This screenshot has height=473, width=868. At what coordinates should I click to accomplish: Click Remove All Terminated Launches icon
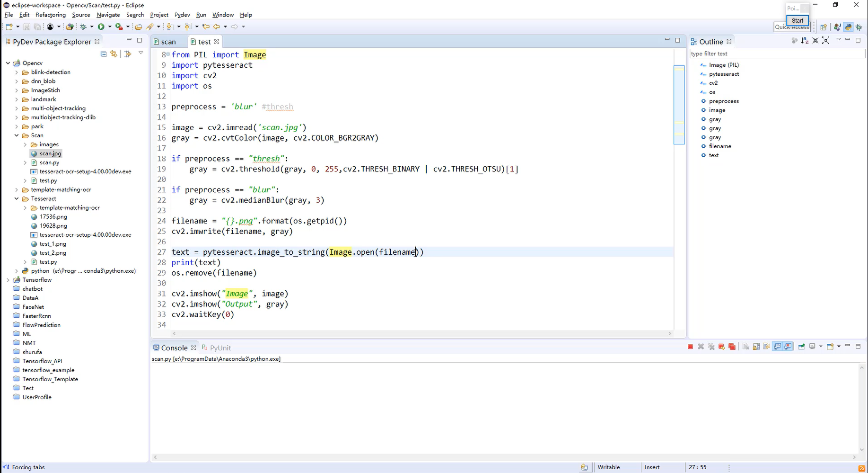pos(711,347)
